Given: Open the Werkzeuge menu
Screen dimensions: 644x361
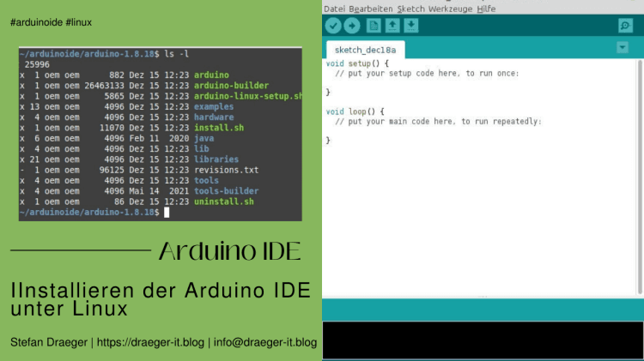Looking at the screenshot, I should click(450, 9).
